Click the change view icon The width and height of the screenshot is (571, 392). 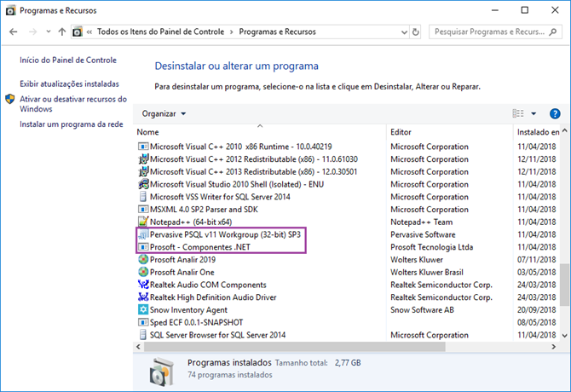518,113
